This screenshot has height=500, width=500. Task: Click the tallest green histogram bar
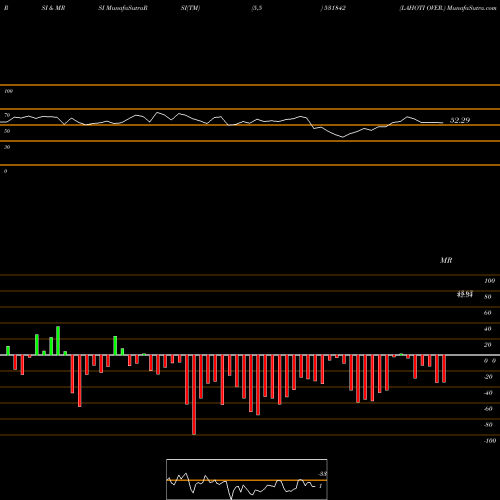pos(58,341)
